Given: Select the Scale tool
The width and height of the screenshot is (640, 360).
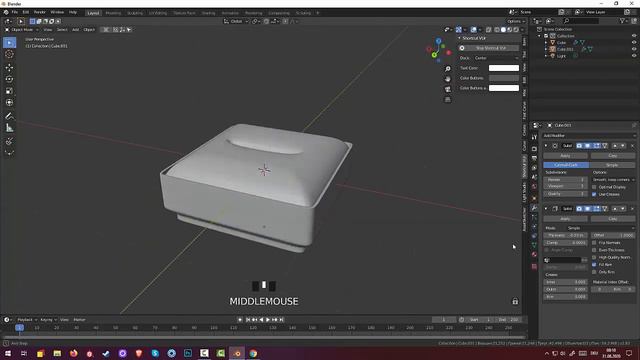Looking at the screenshot, I should 9,91.
